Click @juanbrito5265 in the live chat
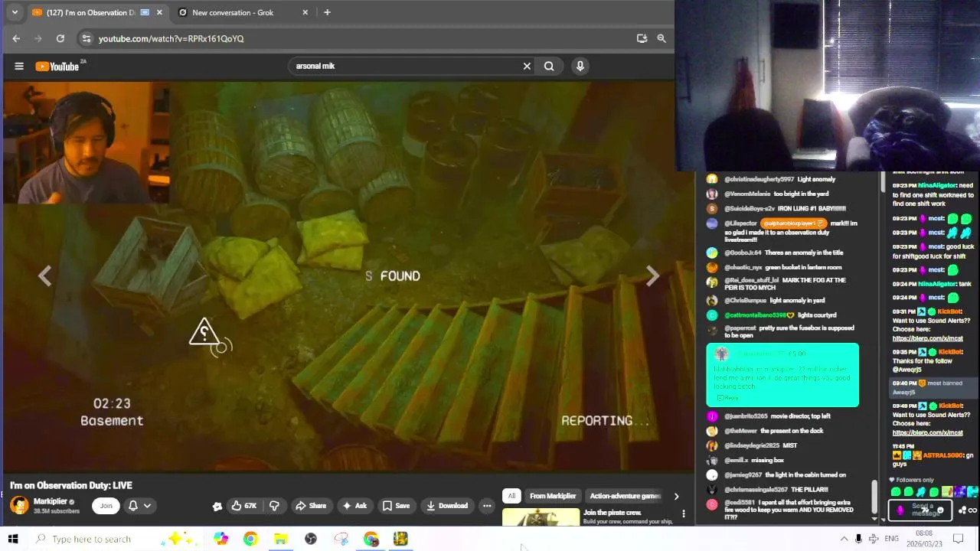980x551 pixels. point(746,416)
